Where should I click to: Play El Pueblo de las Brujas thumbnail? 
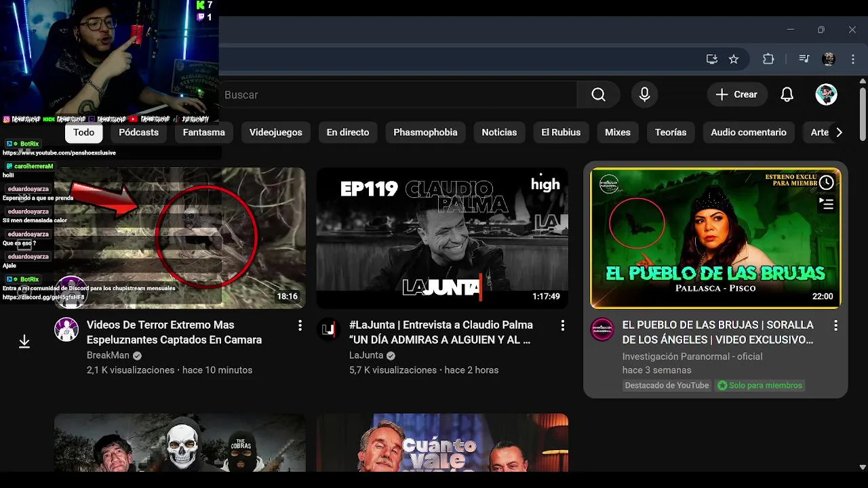tap(715, 238)
